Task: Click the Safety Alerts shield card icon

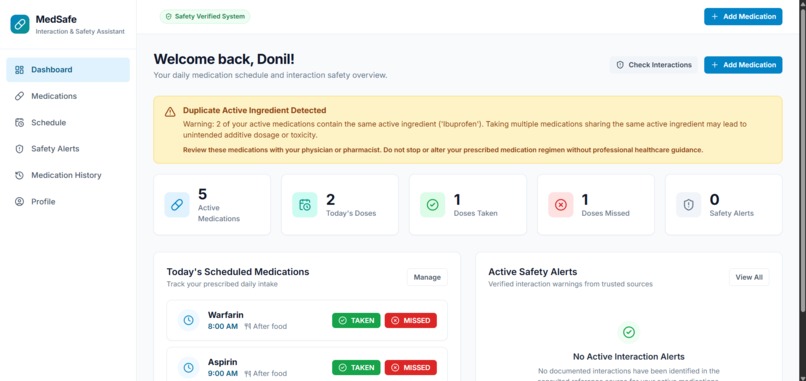Action: tap(688, 205)
